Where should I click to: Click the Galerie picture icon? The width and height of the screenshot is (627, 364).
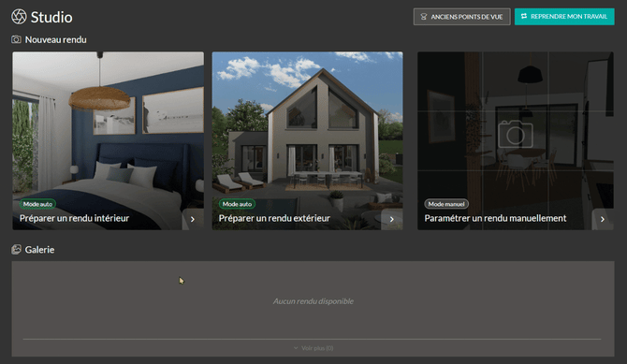click(17, 250)
